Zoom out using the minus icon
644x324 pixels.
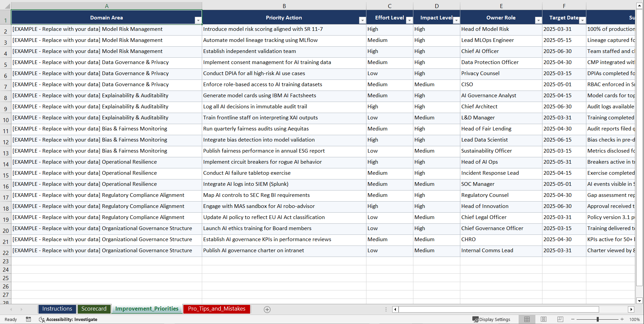pyautogui.click(x=573, y=319)
